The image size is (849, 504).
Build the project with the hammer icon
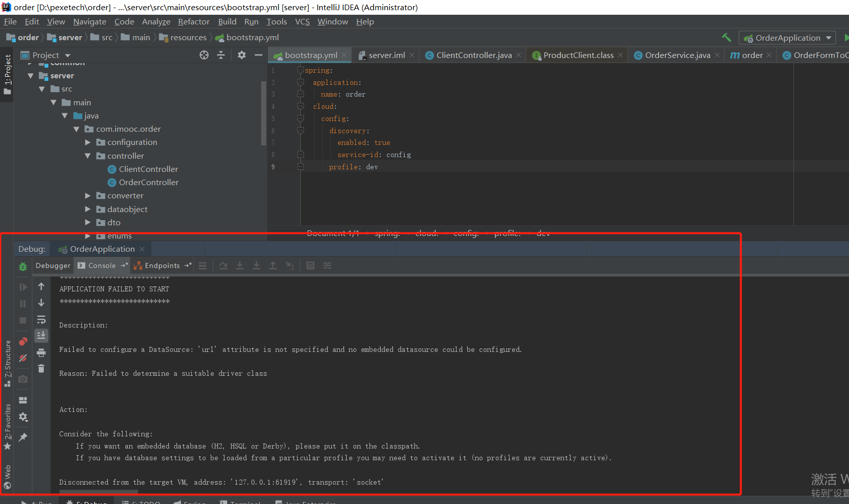[726, 38]
